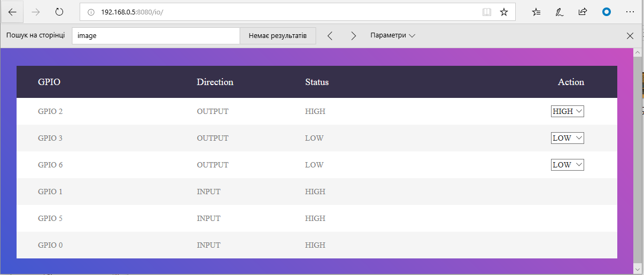
Task: Open the GPIO 6 action dropdown
Action: tap(568, 165)
